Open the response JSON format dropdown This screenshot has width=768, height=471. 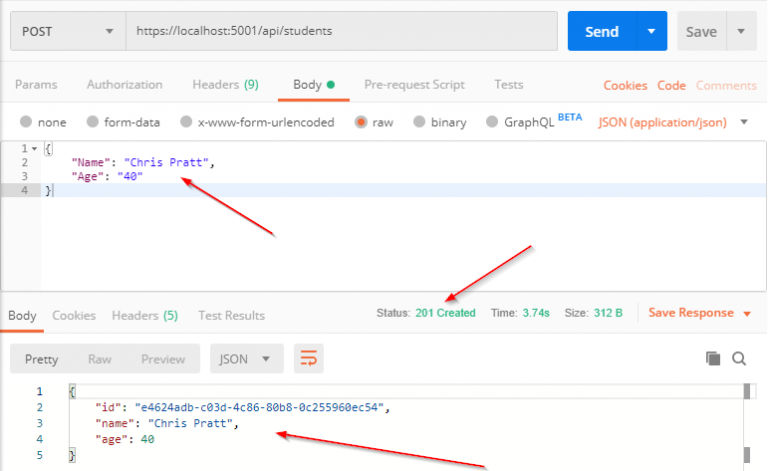click(x=246, y=359)
